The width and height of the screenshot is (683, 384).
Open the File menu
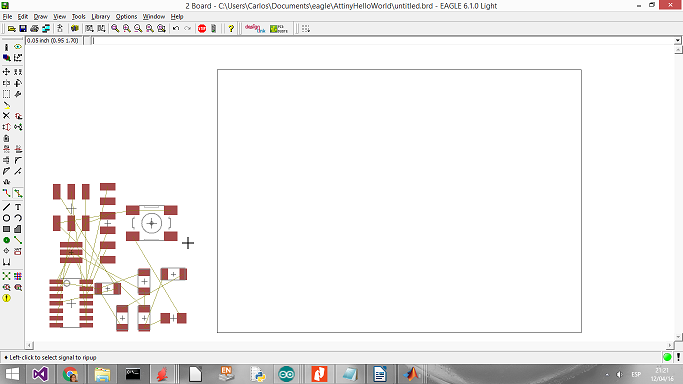7,17
